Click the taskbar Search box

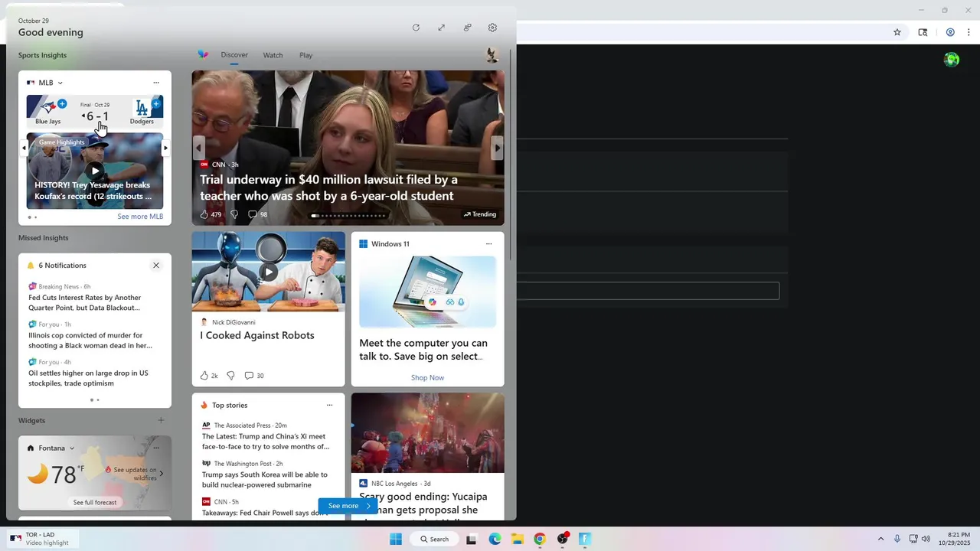click(434, 539)
